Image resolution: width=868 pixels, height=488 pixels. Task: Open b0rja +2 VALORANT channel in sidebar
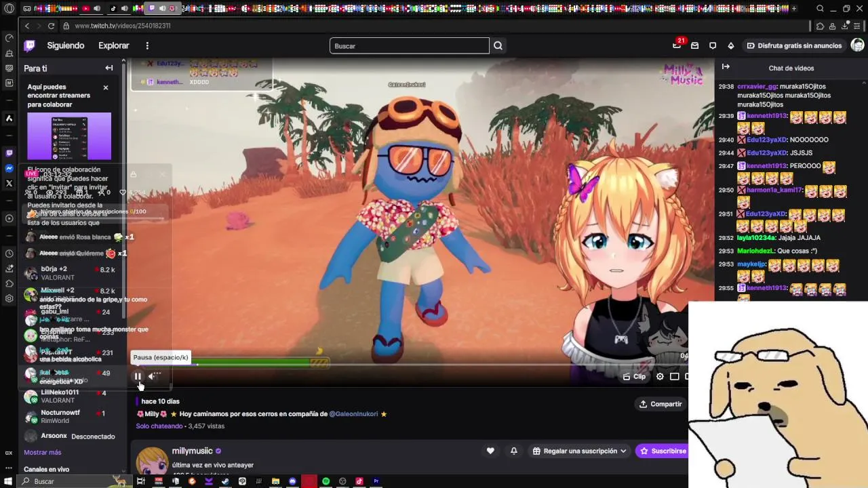pos(71,273)
